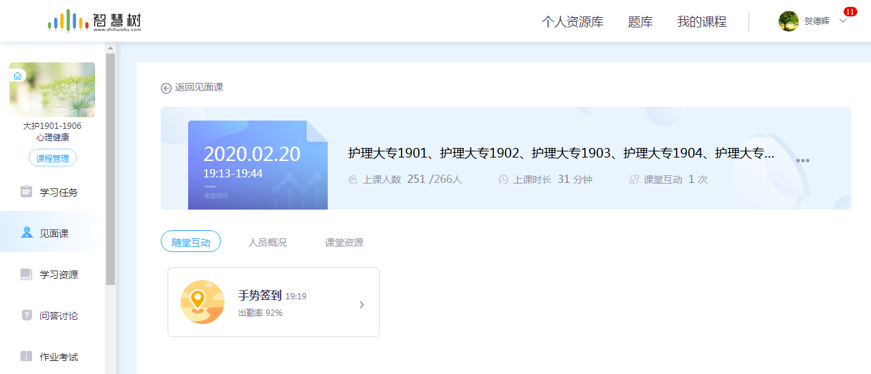The width and height of the screenshot is (871, 374).
Task: Click the 上课人数 people icon
Action: (352, 179)
